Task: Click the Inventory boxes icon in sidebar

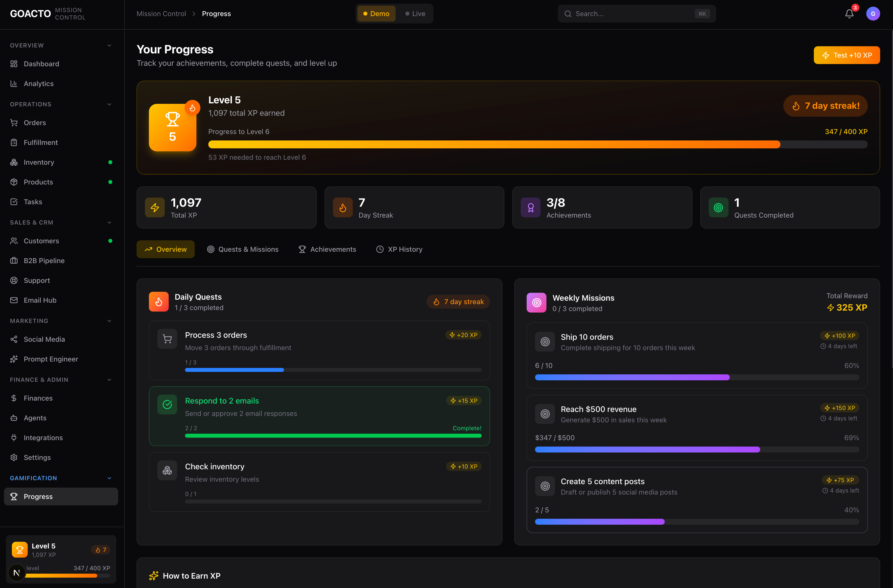Action: tap(14, 162)
